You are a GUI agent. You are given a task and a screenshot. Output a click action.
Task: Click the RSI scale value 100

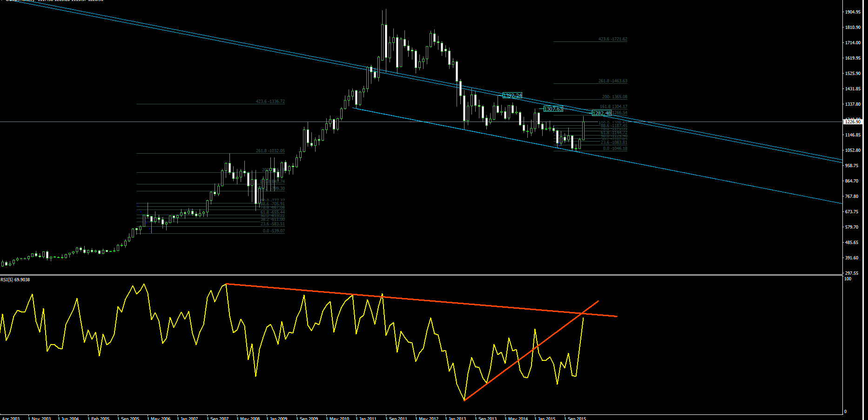click(x=848, y=279)
